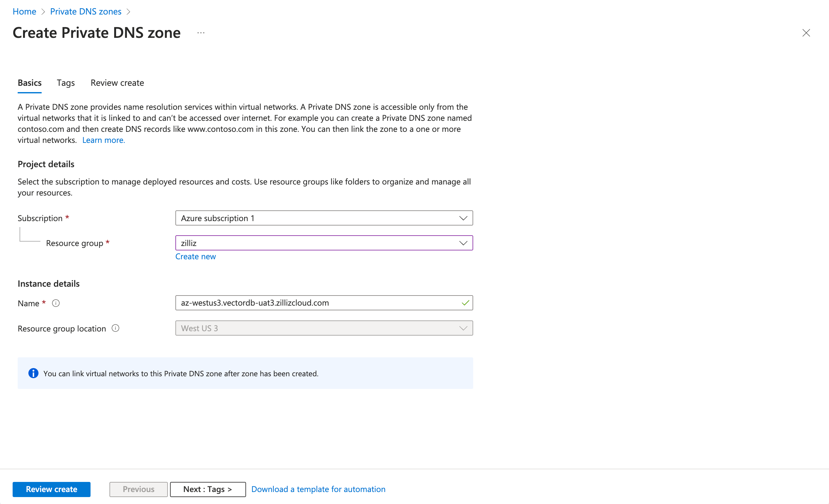The width and height of the screenshot is (829, 504).
Task: Close the Create Private DNS zone pane
Action: click(x=806, y=33)
